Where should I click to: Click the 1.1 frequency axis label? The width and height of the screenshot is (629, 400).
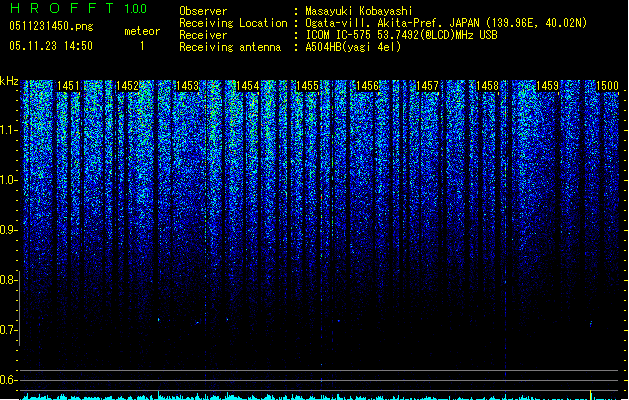(x=8, y=130)
